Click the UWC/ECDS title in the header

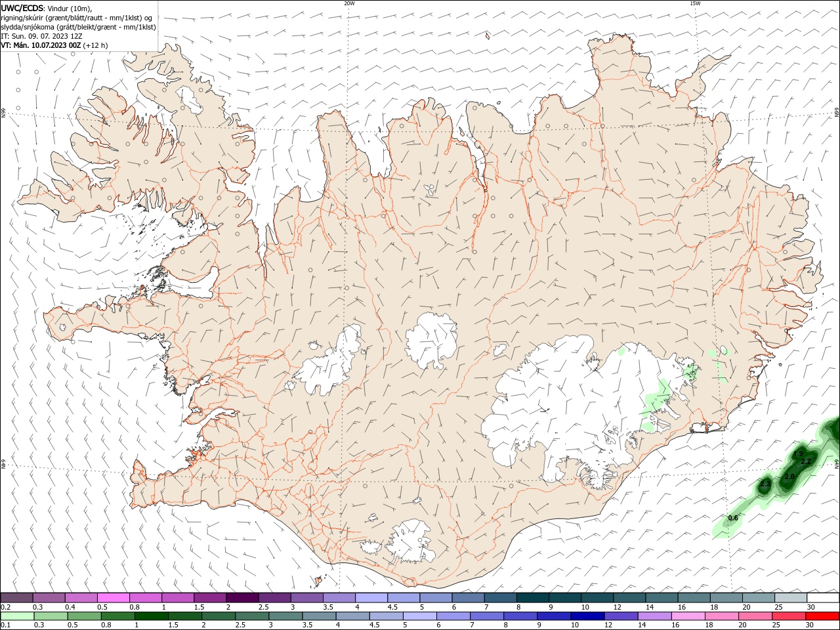22,8
